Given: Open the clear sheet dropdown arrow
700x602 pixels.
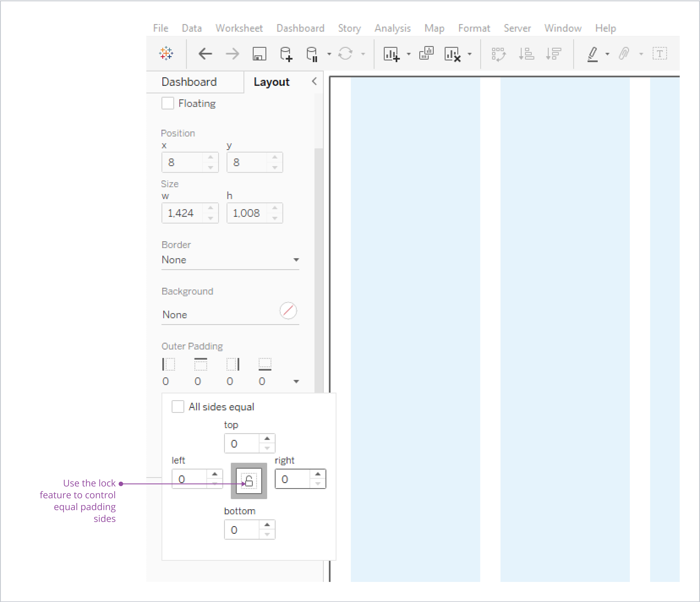Looking at the screenshot, I should pyautogui.click(x=470, y=54).
